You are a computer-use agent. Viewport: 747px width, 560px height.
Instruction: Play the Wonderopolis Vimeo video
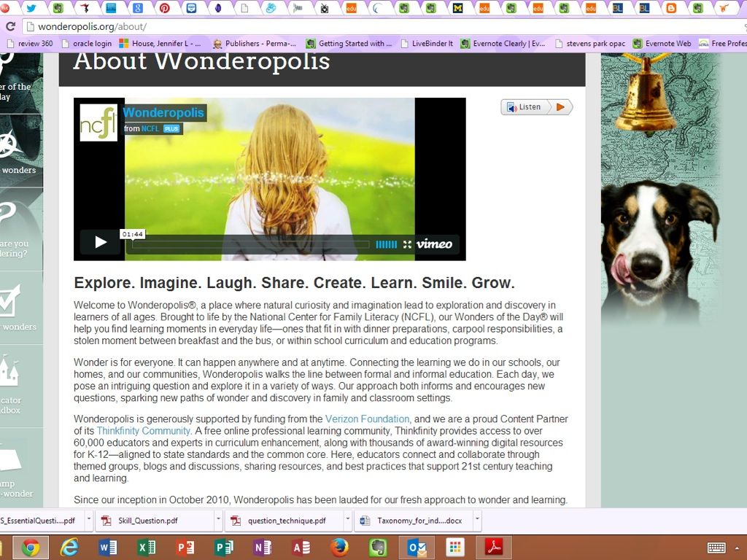click(100, 243)
